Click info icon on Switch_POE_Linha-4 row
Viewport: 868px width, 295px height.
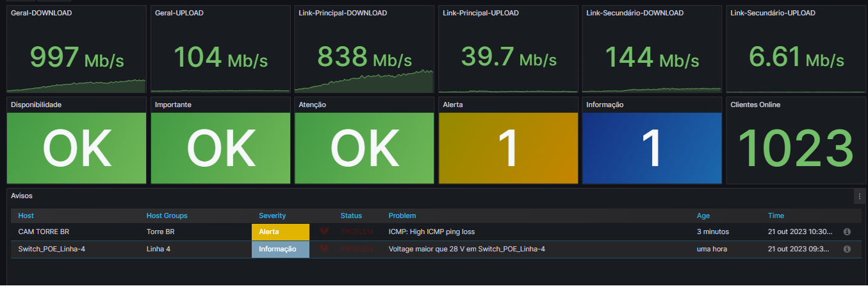point(847,249)
